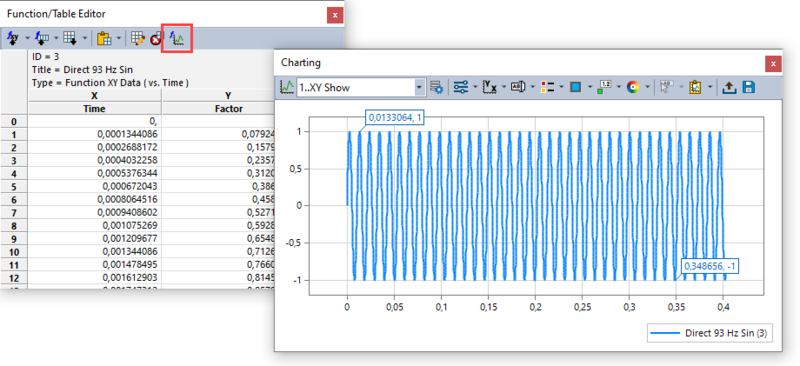Open the Y/X axes dropdown arrow
This screenshot has height=366, width=800.
pyautogui.click(x=504, y=87)
